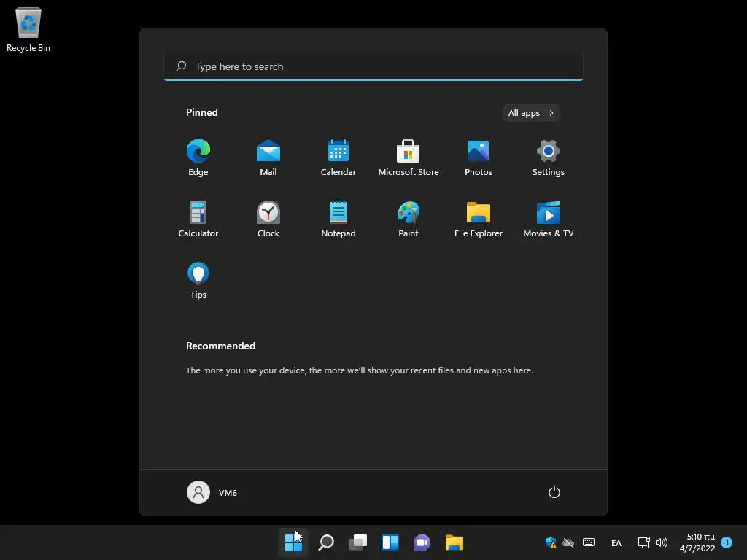The width and height of the screenshot is (747, 560).
Task: Close Start menu via taskbar Start button
Action: [x=293, y=542]
